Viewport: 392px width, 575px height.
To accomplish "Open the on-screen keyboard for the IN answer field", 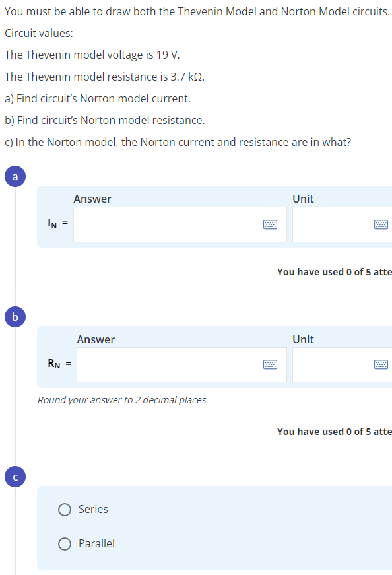I will tap(270, 224).
